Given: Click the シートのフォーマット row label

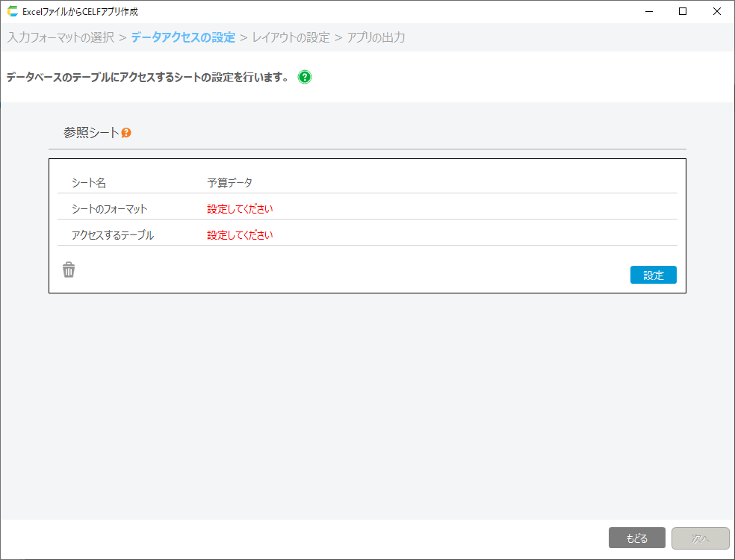Looking at the screenshot, I should tap(109, 209).
